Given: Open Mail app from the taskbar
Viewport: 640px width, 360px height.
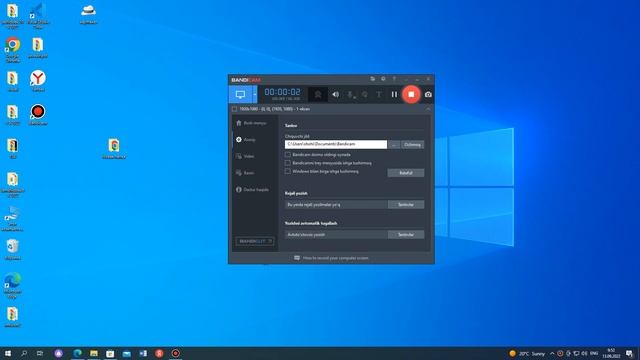Looking at the screenshot, I should click(127, 353).
